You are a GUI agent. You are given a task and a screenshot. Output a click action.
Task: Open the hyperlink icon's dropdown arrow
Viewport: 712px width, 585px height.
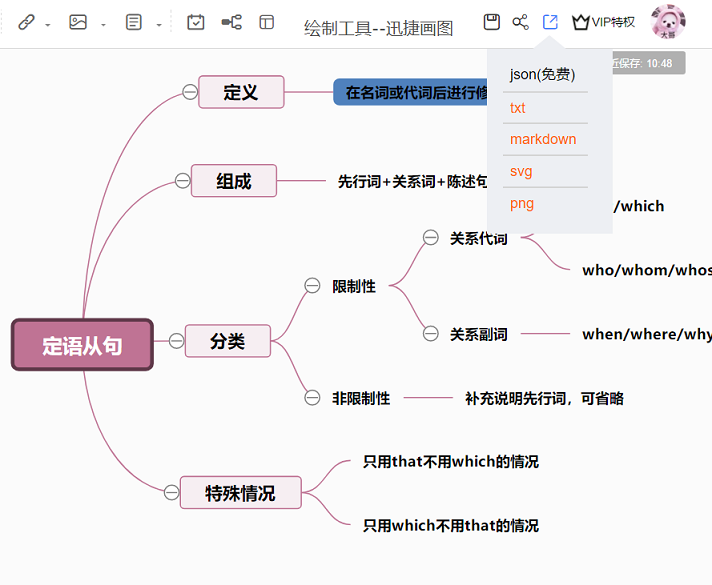[x=48, y=25]
